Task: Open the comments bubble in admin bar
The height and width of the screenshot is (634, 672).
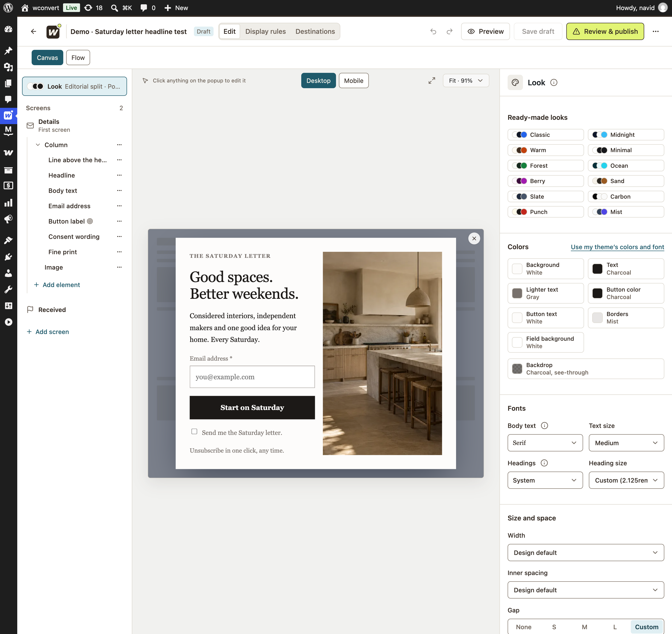Action: (x=144, y=8)
